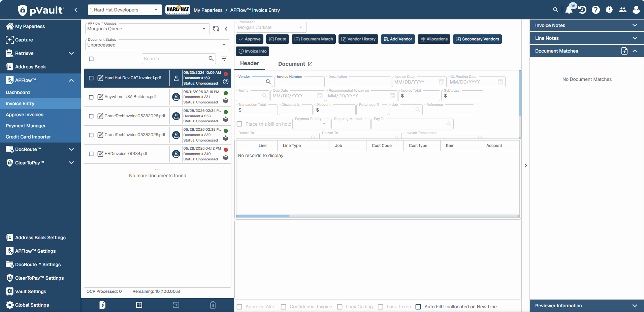Click help icon on Hard Hat Dev CAT row
Image resolution: width=644 pixels, height=312 pixels.
226,82
